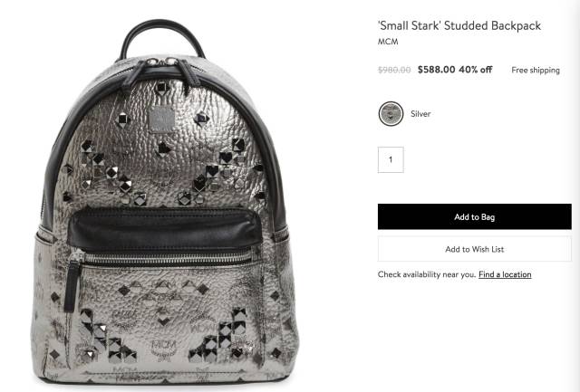The image size is (580, 392).
Task: Click the black leather front pocket flap
Action: 165,229
